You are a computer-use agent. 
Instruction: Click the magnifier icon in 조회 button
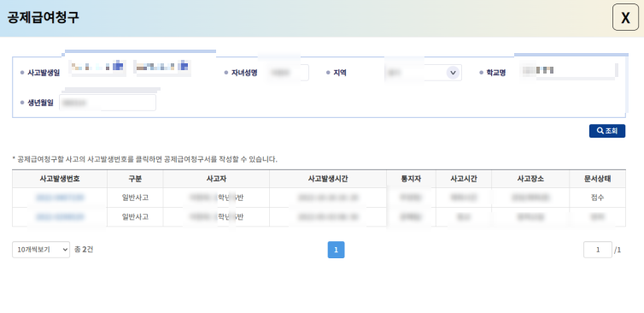point(600,131)
